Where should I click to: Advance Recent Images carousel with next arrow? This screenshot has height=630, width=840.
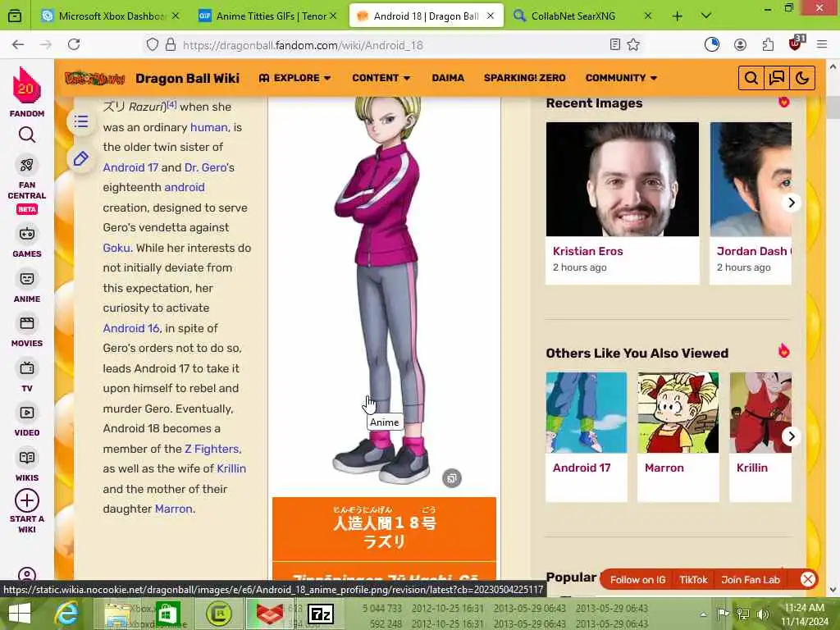(x=792, y=203)
